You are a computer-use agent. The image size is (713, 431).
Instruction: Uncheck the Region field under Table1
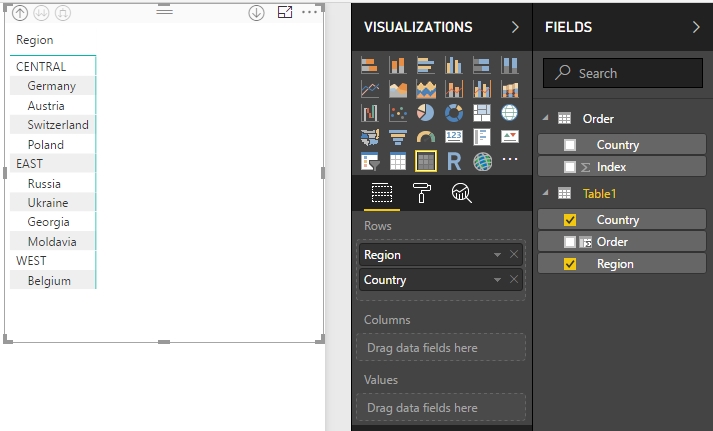pyautogui.click(x=569, y=264)
